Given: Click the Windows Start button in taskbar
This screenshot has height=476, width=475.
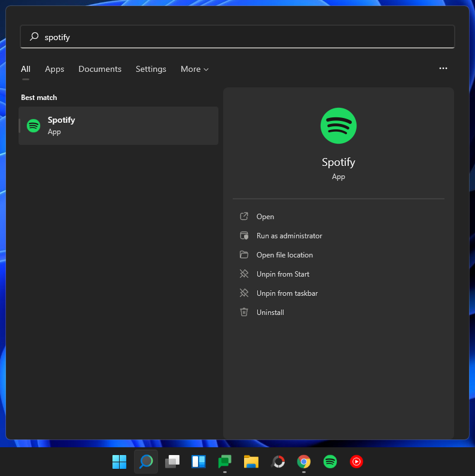Looking at the screenshot, I should pyautogui.click(x=120, y=462).
